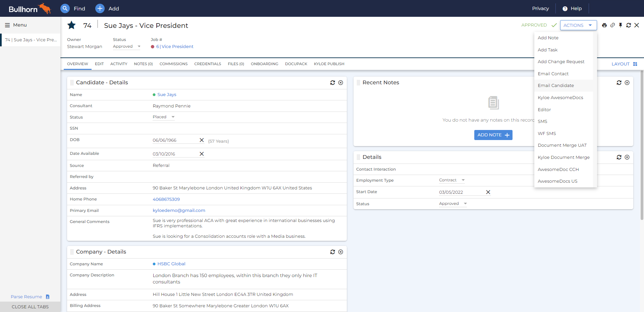
Task: Open the Sue Jays candidate link
Action: (x=167, y=95)
